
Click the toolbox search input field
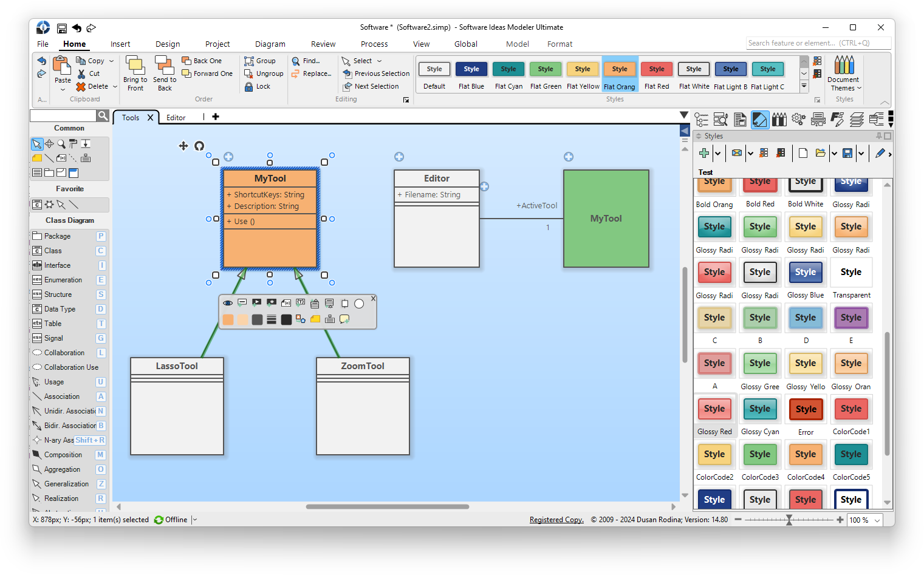(x=63, y=115)
